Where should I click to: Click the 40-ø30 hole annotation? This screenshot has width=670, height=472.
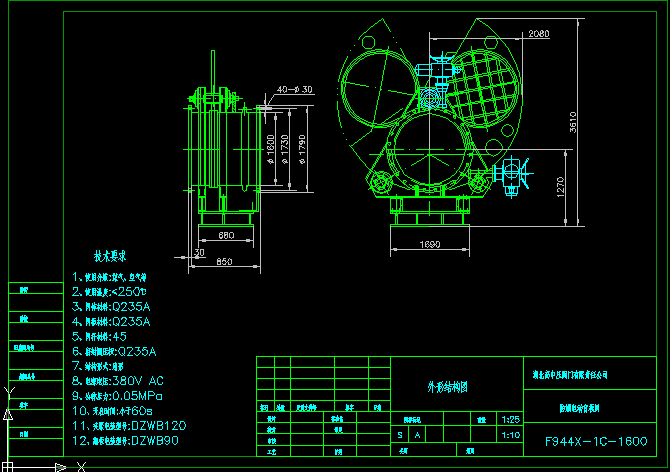pos(293,90)
